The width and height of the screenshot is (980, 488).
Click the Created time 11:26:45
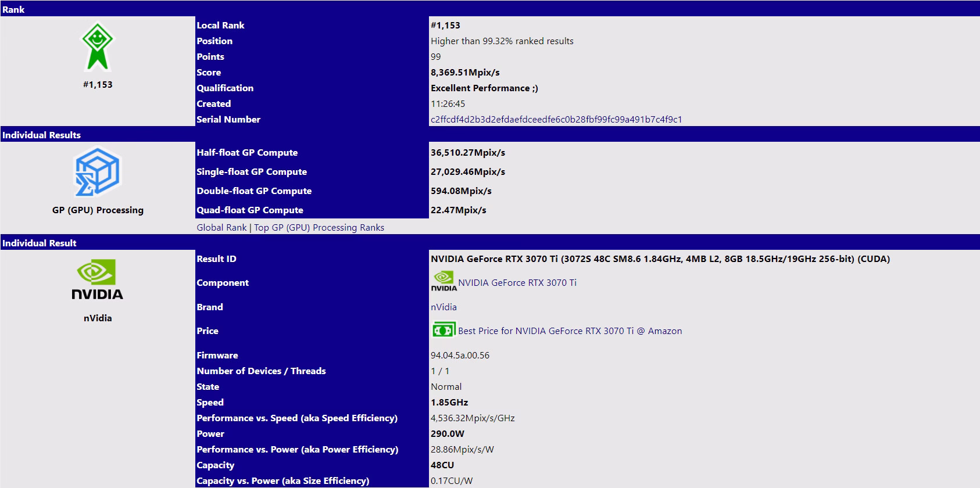click(x=448, y=103)
